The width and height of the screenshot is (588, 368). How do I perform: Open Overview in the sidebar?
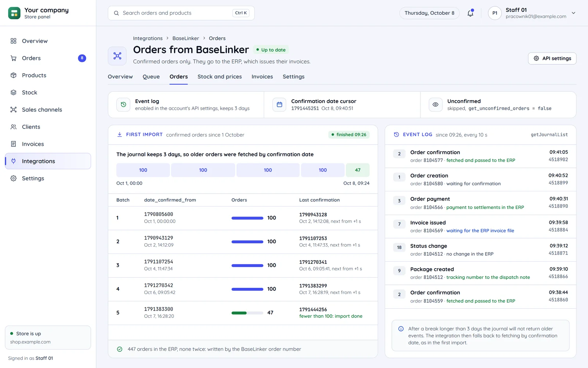[48, 41]
